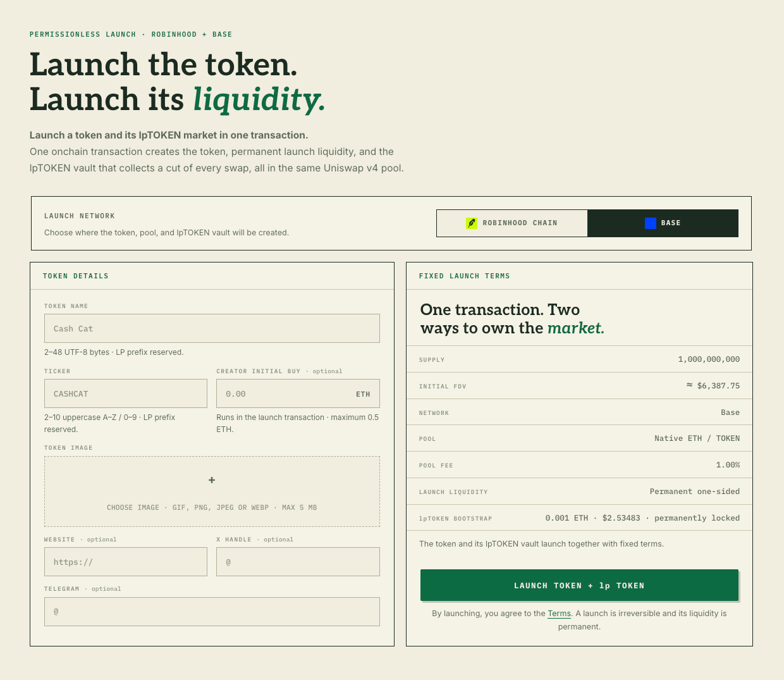Click 'Permissionless Launch · Robinhood + Base' tagline
The image size is (784, 680).
(x=131, y=34)
